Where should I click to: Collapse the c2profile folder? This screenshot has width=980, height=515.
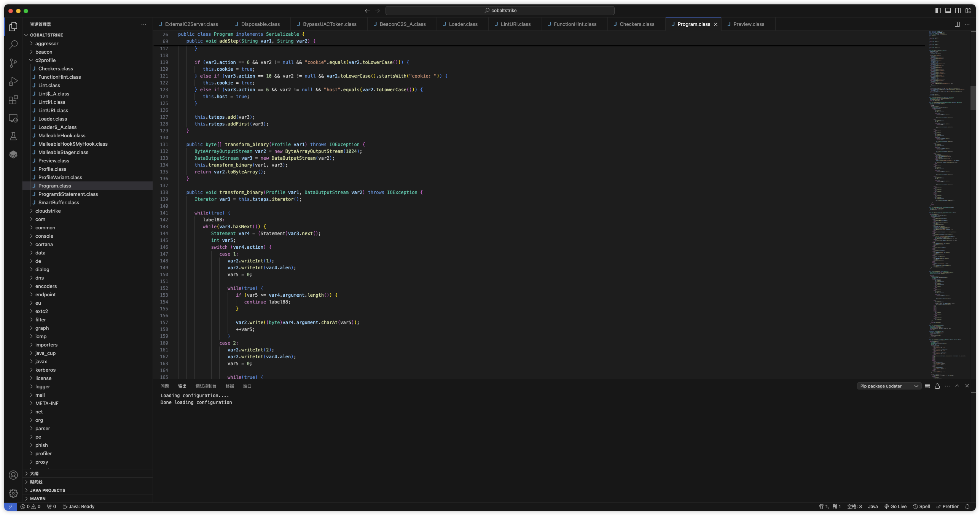coord(45,60)
